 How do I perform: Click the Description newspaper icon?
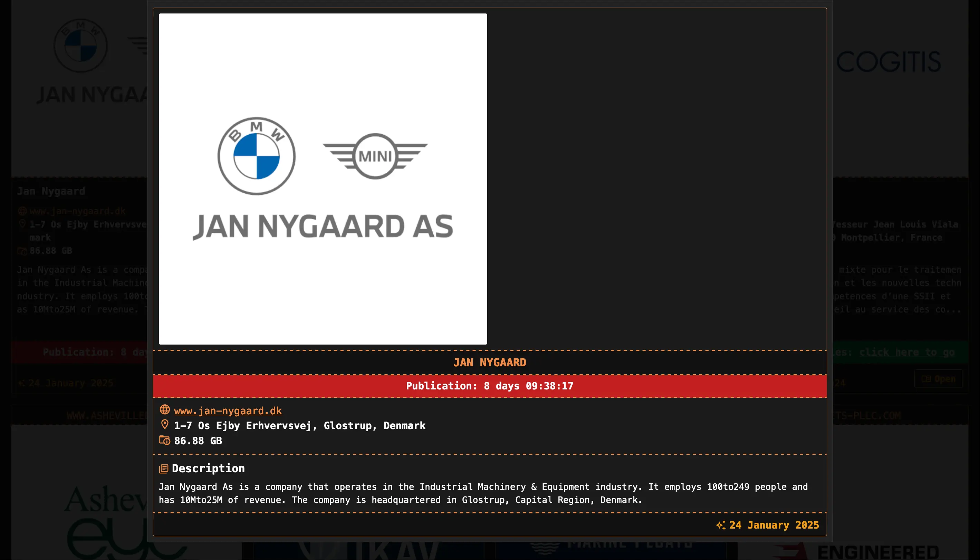[x=163, y=469]
